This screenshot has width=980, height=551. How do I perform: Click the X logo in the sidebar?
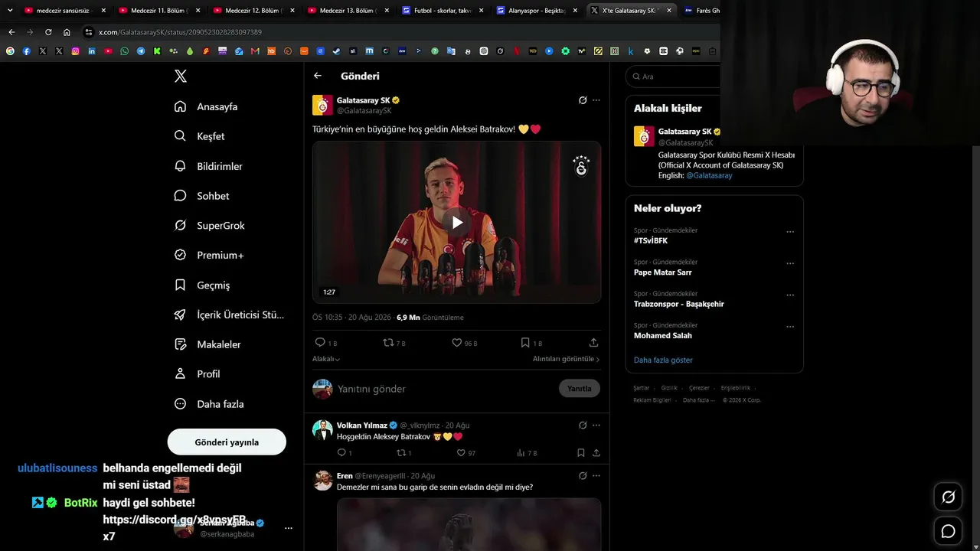coord(181,76)
